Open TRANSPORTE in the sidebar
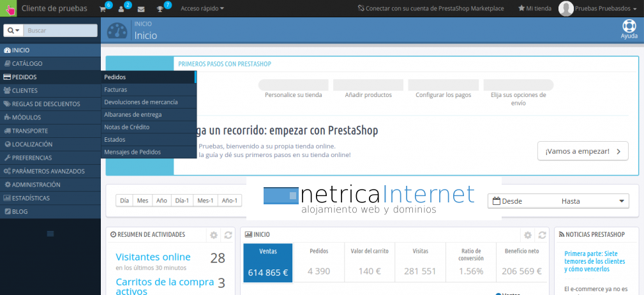 [x=50, y=131]
